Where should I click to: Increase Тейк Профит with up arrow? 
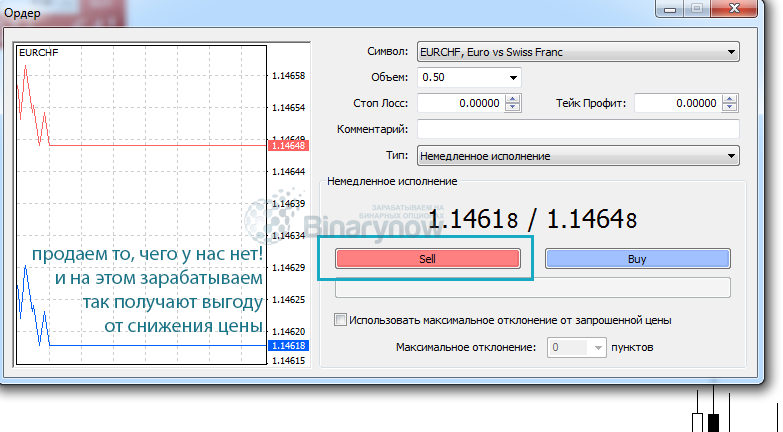point(730,99)
